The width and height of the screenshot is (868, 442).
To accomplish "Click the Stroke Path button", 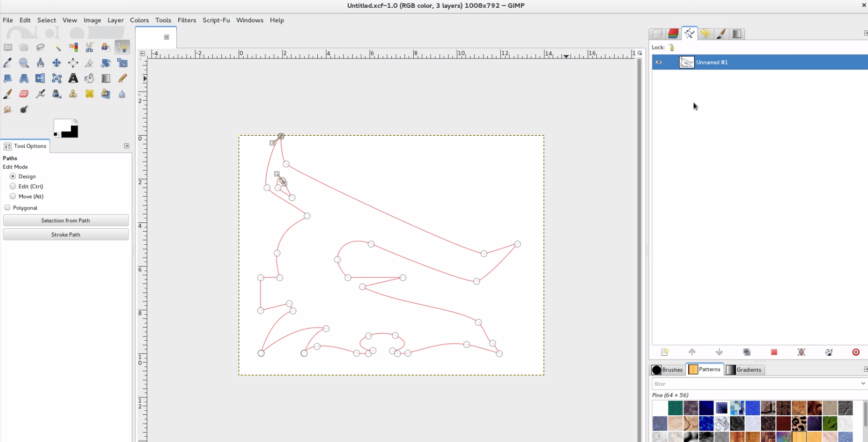I will pyautogui.click(x=66, y=235).
